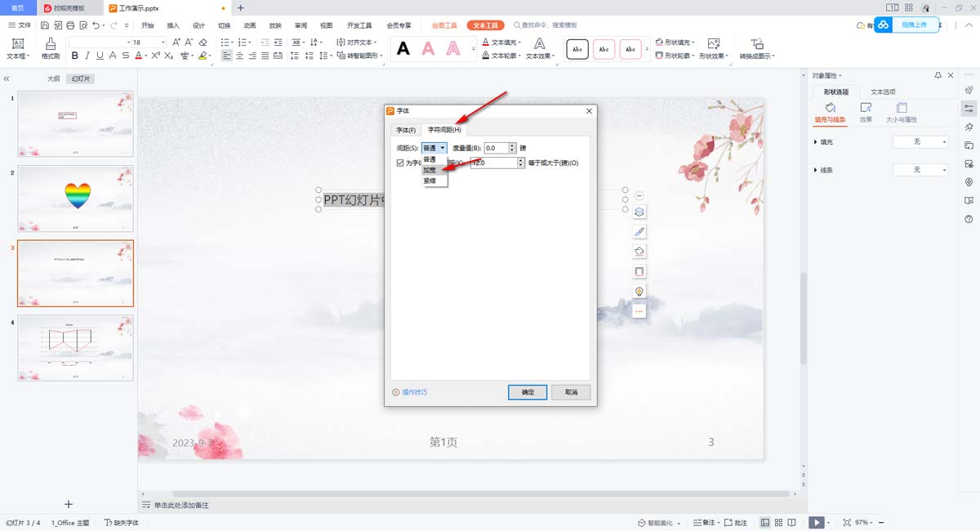
Task: Toggle underline text formatting
Action: coord(100,56)
